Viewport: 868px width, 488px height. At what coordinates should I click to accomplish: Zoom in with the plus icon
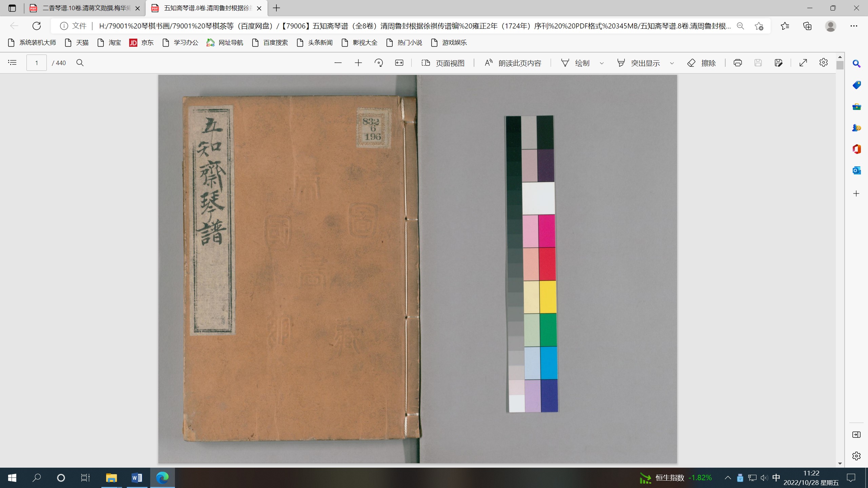[358, 63]
